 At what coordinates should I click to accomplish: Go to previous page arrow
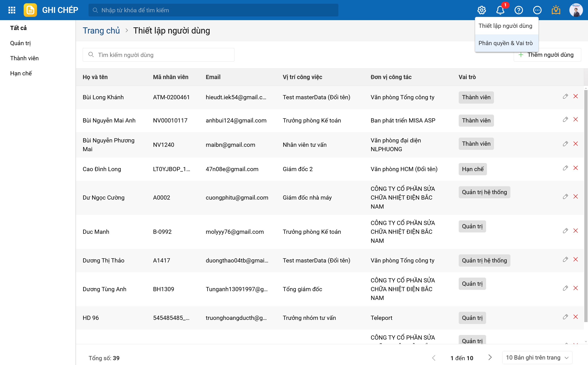[x=434, y=358]
